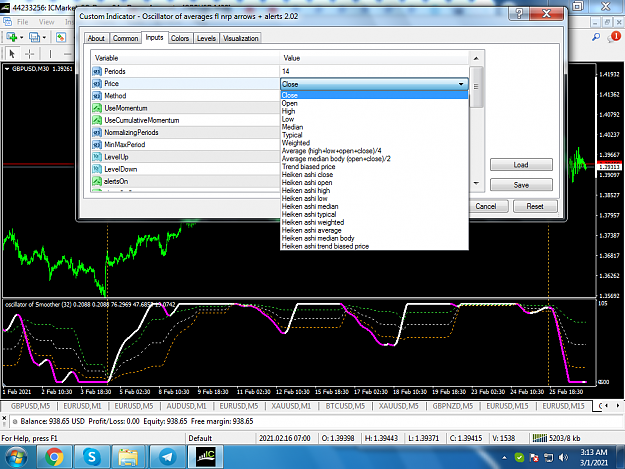The height and width of the screenshot is (469, 625).
Task: Open the View menu
Action: 46,22
